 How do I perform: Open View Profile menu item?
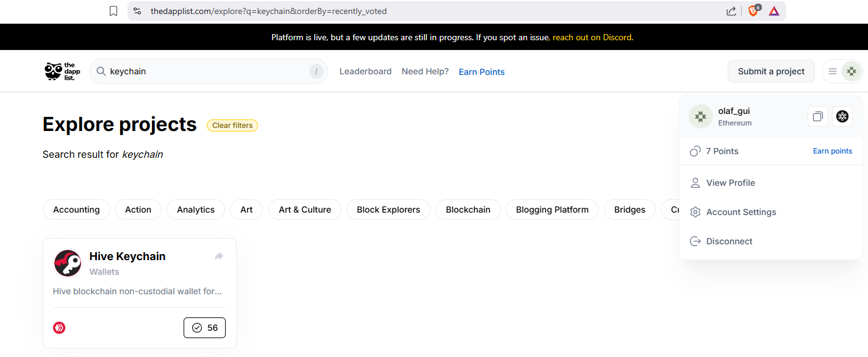click(771, 183)
